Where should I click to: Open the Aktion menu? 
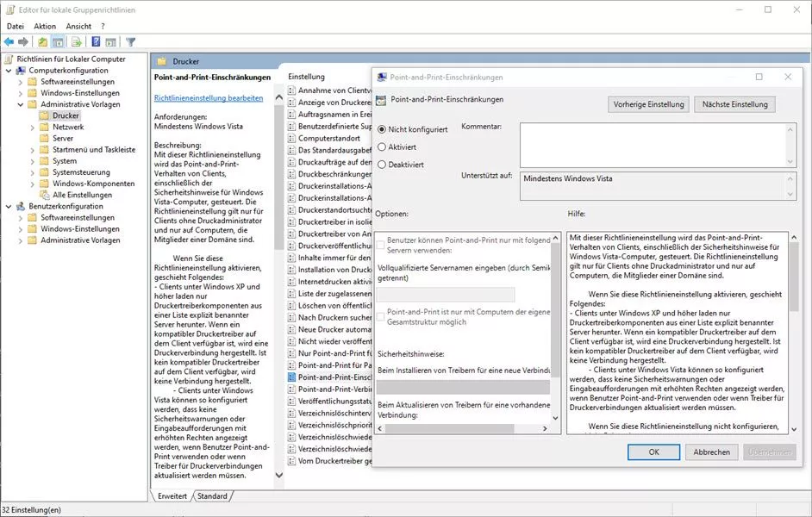pyautogui.click(x=45, y=27)
